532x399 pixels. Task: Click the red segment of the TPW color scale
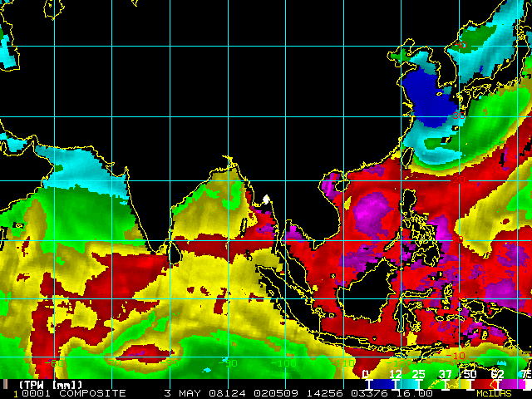coord(483,384)
